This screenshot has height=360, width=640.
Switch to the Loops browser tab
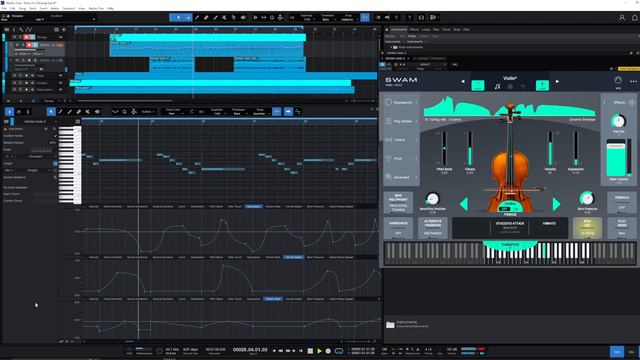(426, 29)
